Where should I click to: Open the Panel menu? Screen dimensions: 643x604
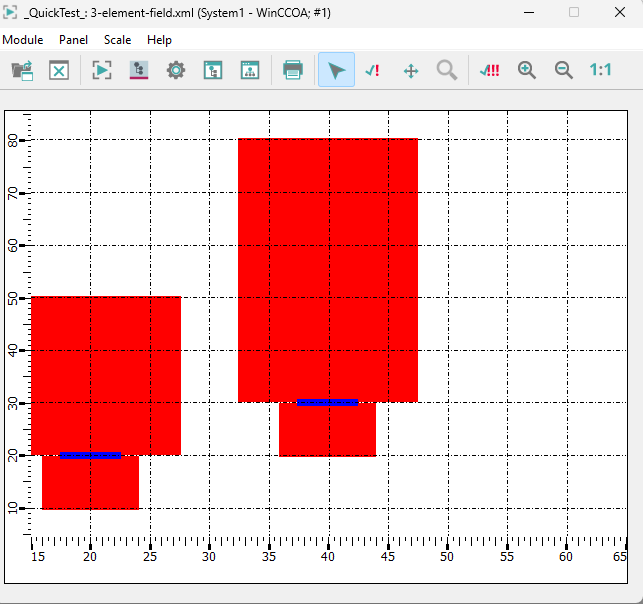pos(73,40)
